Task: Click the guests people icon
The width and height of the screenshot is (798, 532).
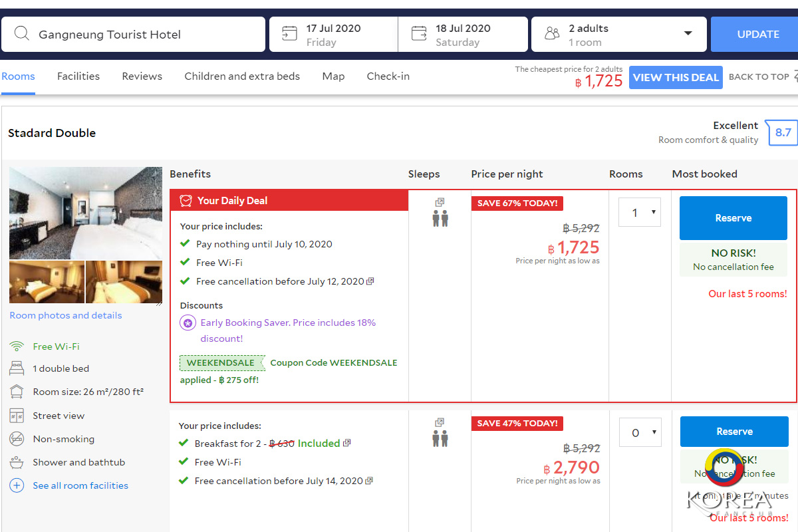Action: 552,34
